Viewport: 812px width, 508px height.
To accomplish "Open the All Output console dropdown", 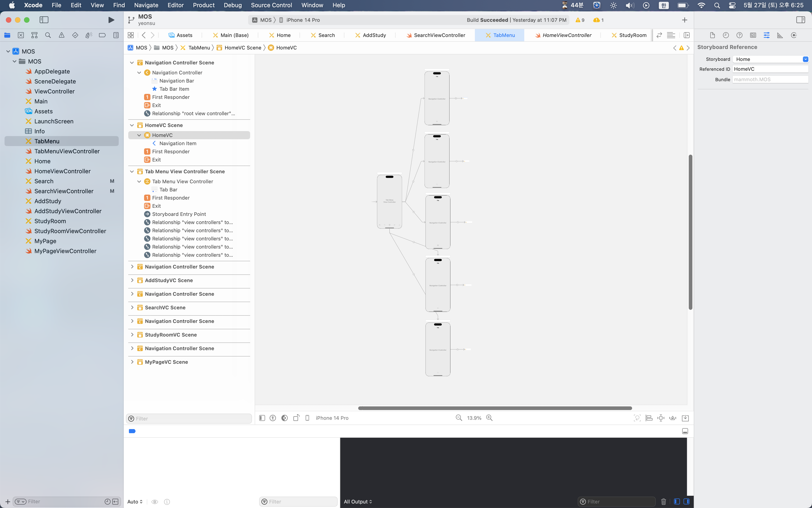I will (x=358, y=502).
